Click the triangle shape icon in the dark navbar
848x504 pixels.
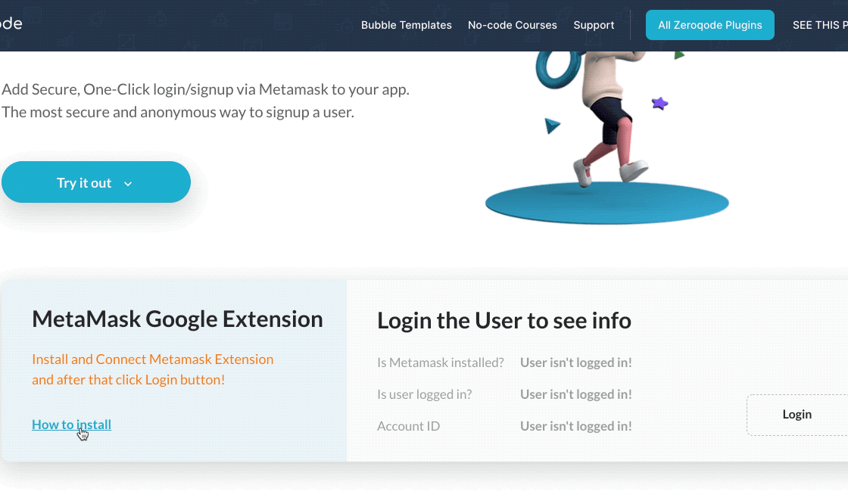tap(220, 19)
